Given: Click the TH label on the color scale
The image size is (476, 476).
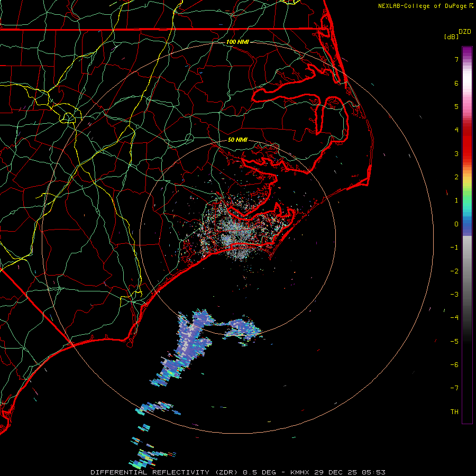Looking at the screenshot, I should pos(454,412).
